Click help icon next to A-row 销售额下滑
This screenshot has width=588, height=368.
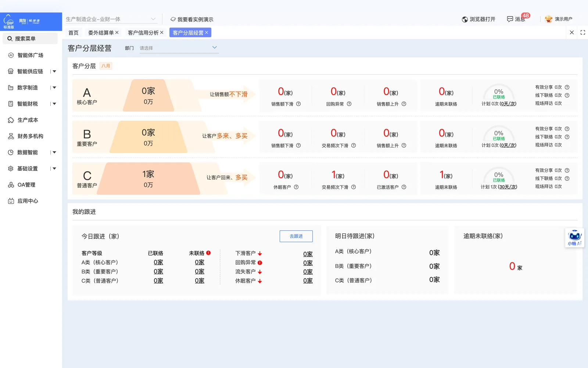click(x=298, y=104)
